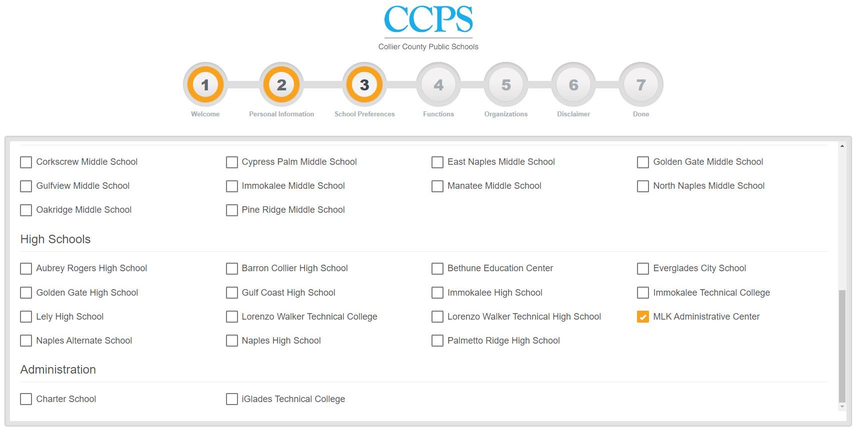Select step 6 Disclaimer circle
The image size is (868, 432).
(573, 85)
